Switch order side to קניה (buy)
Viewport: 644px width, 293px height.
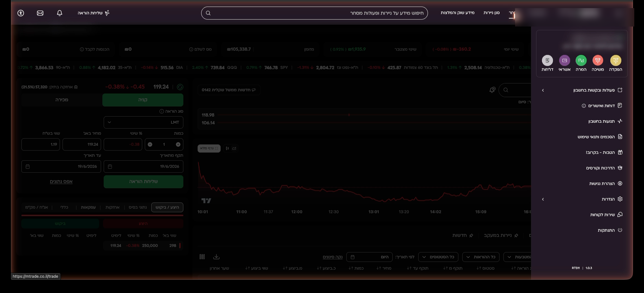[143, 100]
